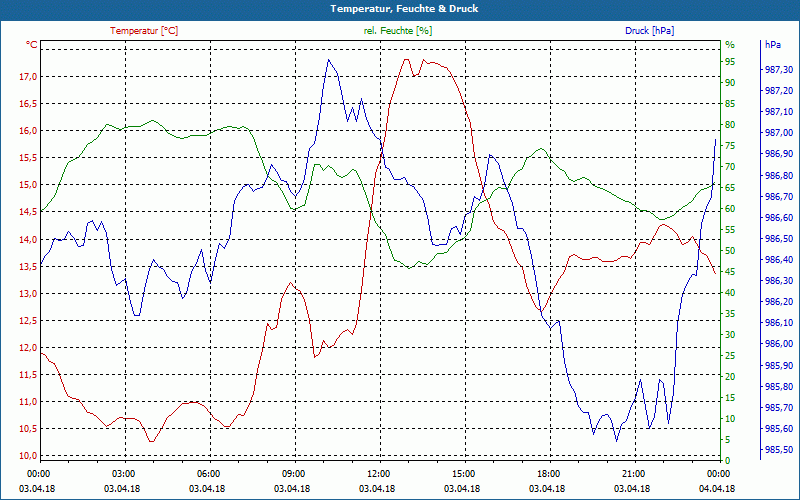Click the '04.04.18' date label
This screenshot has width=800, height=500.
(x=718, y=489)
